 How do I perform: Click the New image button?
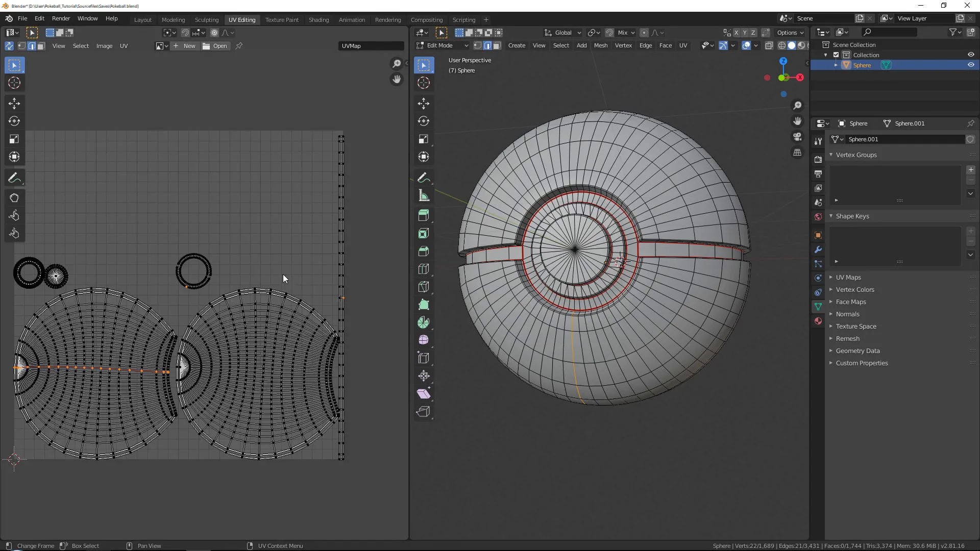tap(185, 46)
